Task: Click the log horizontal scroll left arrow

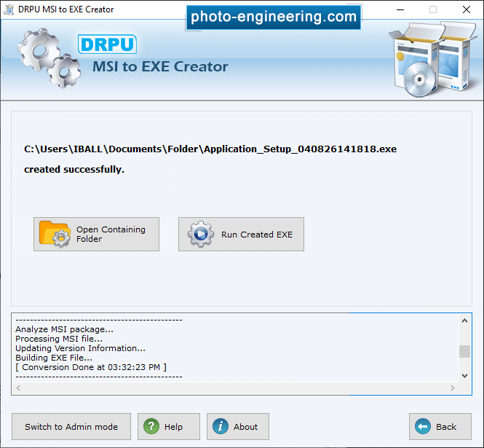Action: pyautogui.click(x=18, y=388)
